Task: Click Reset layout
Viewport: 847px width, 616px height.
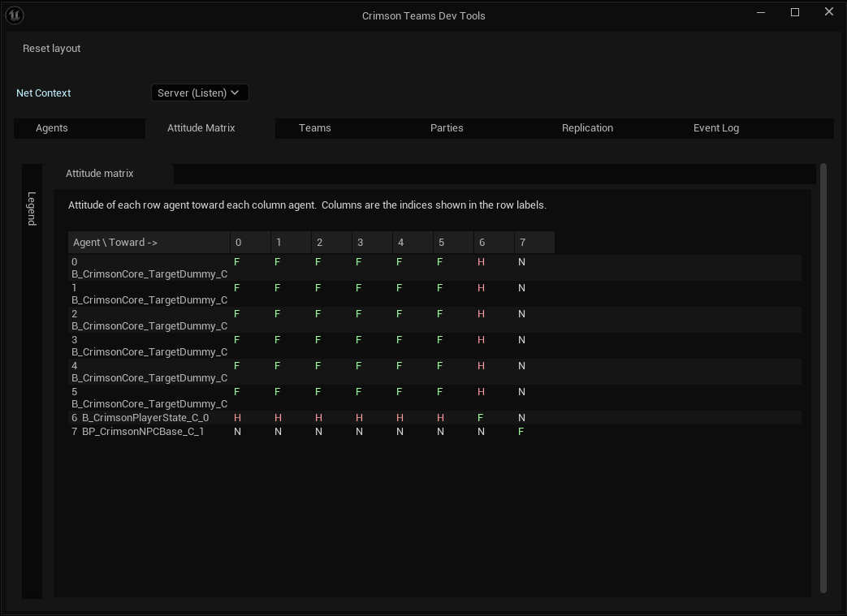Action: [51, 49]
